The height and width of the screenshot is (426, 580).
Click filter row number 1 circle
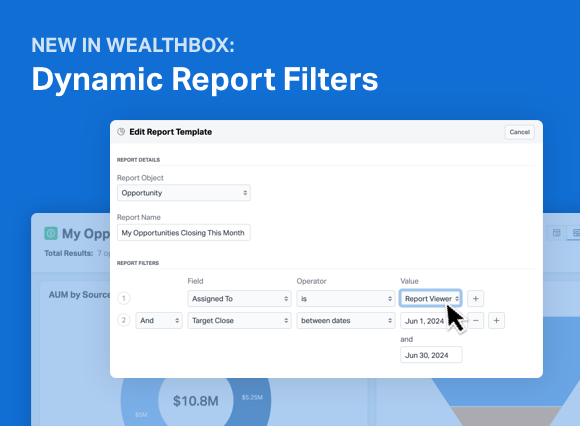(x=124, y=298)
